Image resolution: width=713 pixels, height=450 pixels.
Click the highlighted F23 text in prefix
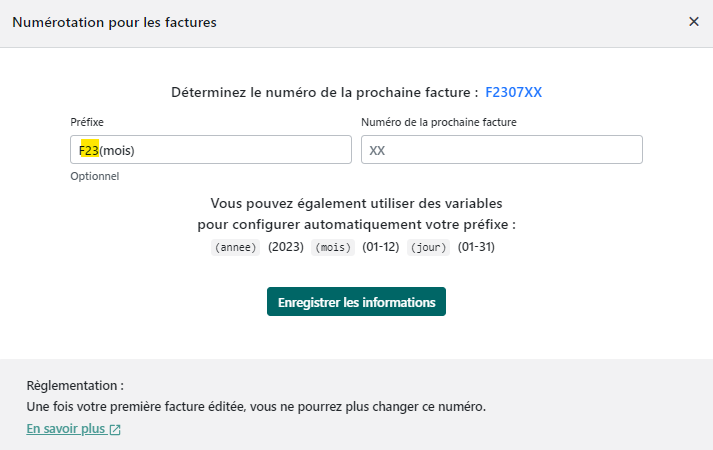click(89, 150)
